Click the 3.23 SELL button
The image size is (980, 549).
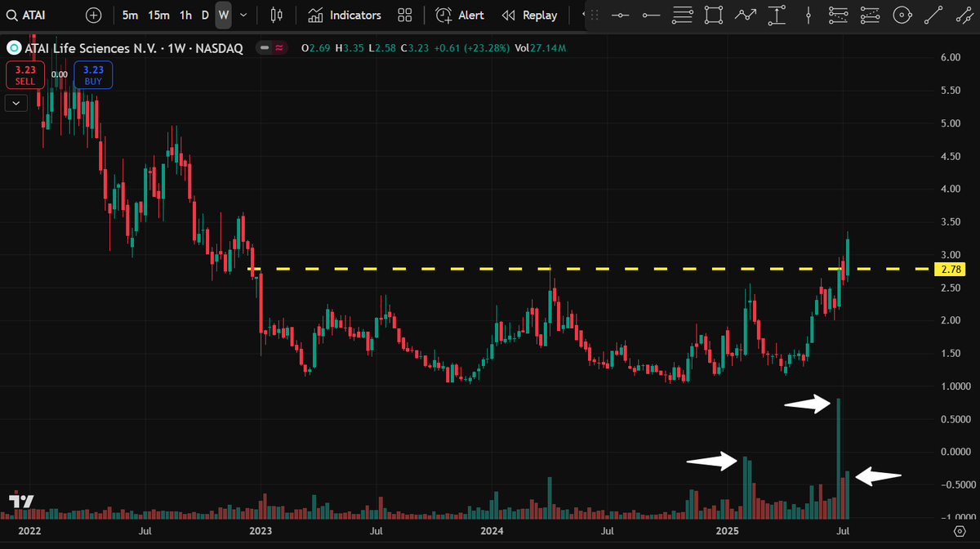point(25,75)
